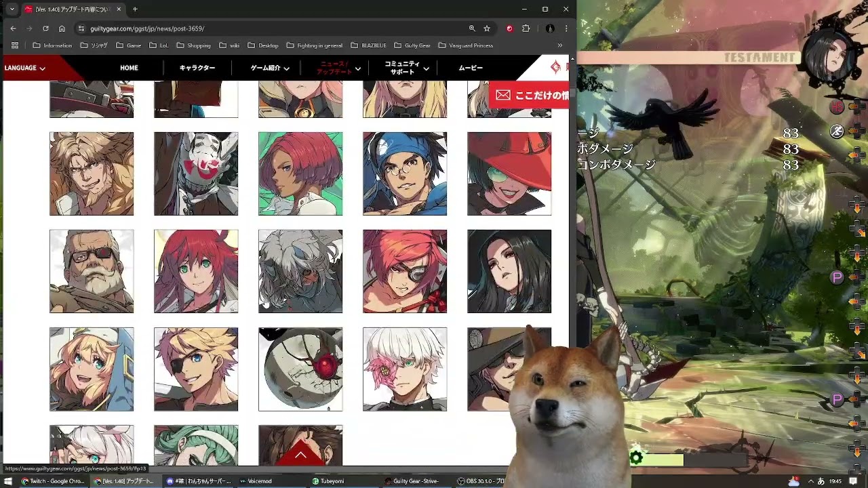Viewport: 868px width, 488px height.
Task: Switch to Twitch - Google Chrome taskbar item
Action: pyautogui.click(x=53, y=481)
